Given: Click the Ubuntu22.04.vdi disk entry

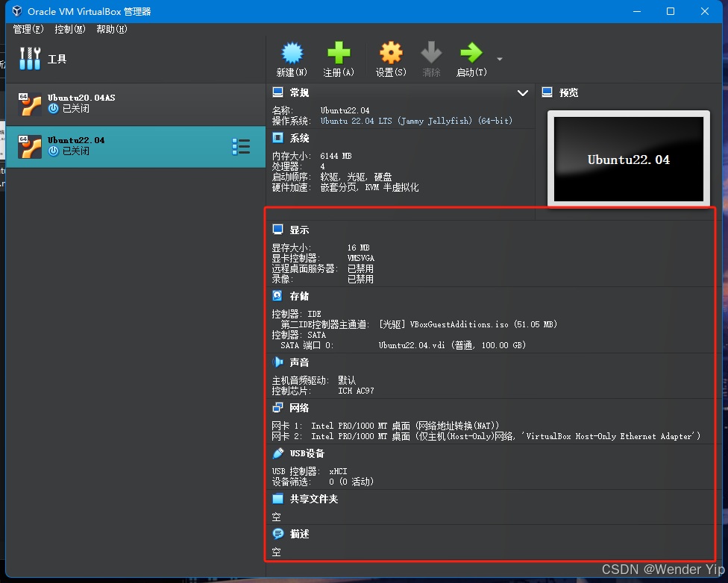Looking at the screenshot, I should click(452, 345).
